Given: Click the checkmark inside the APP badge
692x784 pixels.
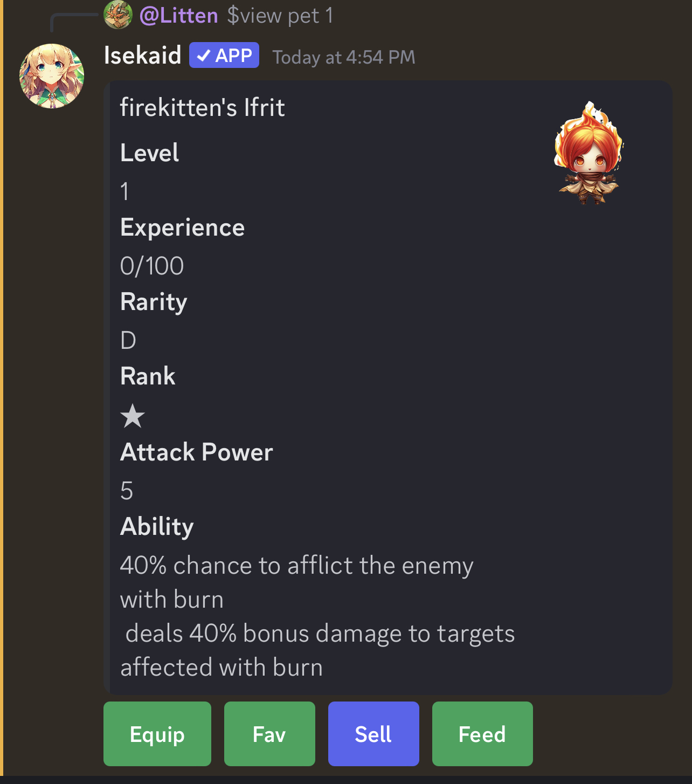Looking at the screenshot, I should click(203, 56).
